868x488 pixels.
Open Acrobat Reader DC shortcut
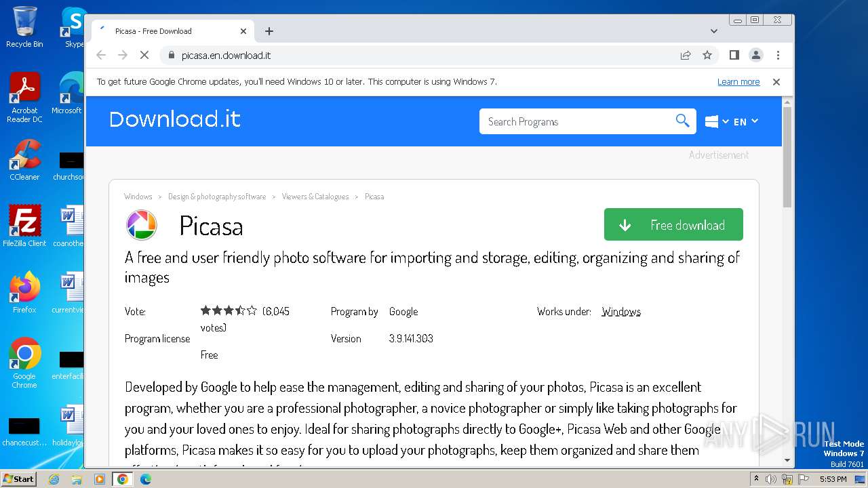pos(24,98)
